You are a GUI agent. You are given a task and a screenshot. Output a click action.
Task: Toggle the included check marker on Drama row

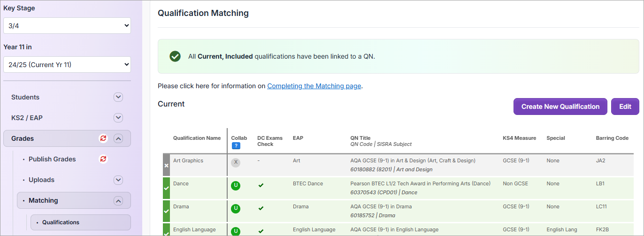166,211
